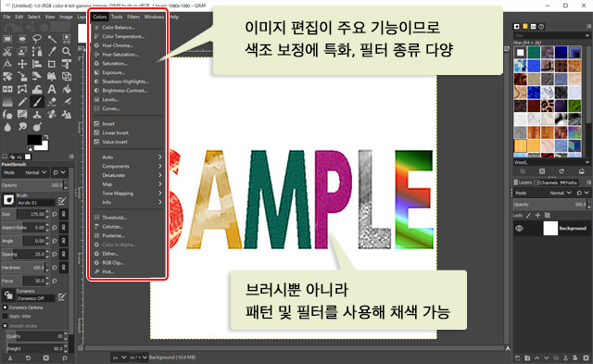Select the Measure compass tool
The width and height of the screenshot is (593, 364).
(7, 64)
